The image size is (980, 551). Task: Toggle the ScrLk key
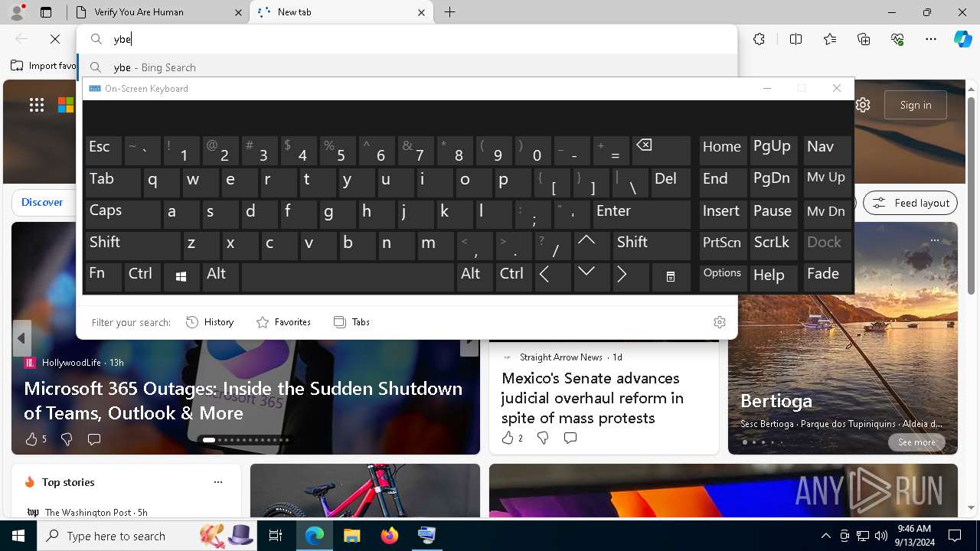click(x=773, y=246)
